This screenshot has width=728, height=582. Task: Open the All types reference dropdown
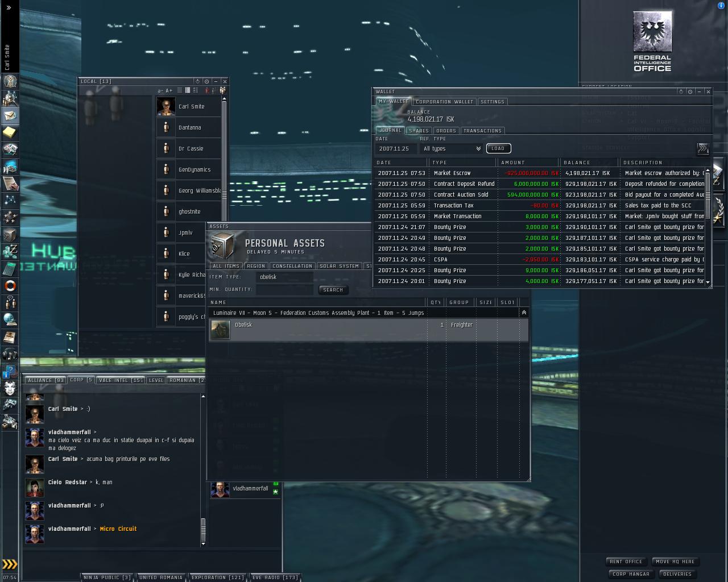click(452, 149)
